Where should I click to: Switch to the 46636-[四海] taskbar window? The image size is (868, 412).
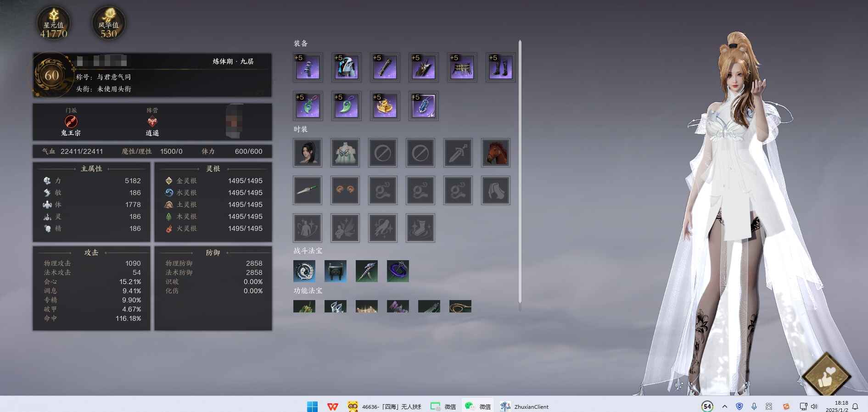pos(385,406)
